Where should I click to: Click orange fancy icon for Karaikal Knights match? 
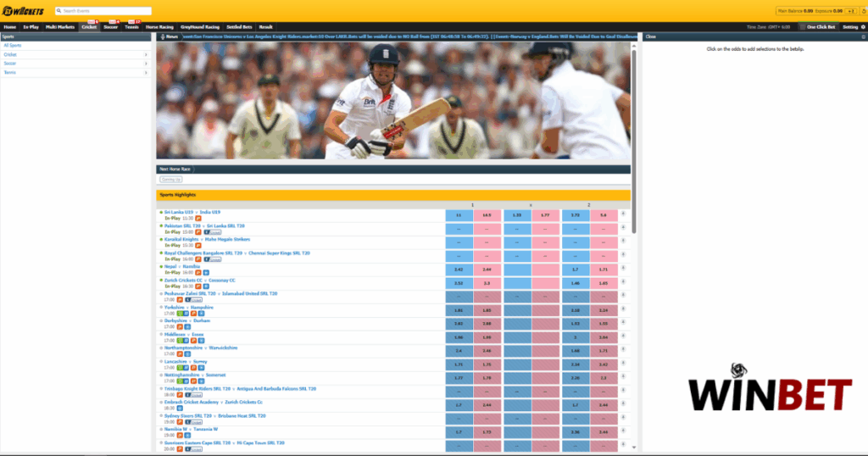(x=198, y=246)
